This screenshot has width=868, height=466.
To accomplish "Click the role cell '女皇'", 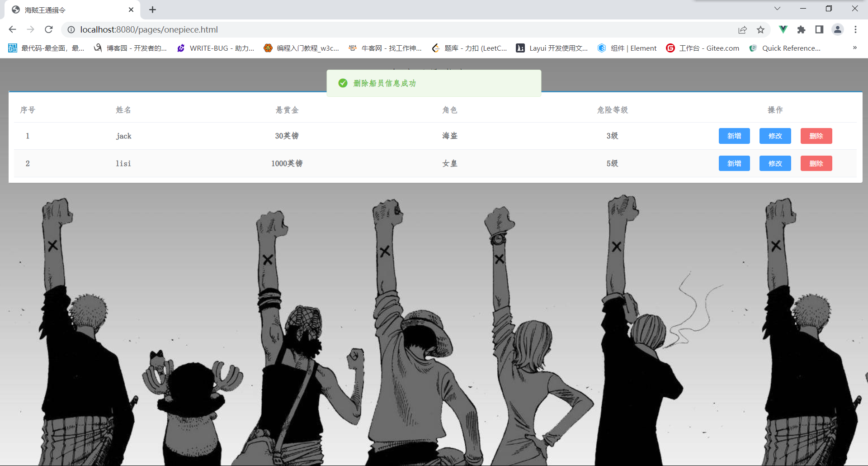I will coord(450,163).
